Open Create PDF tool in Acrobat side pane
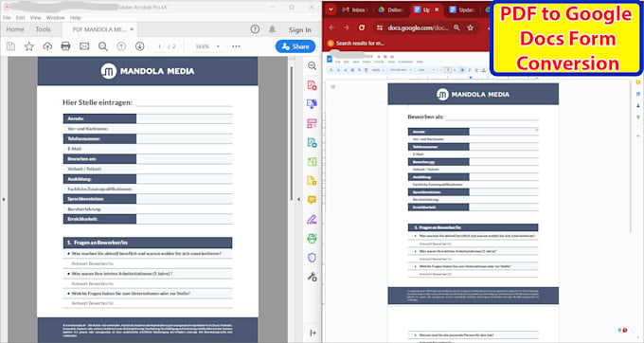Screen dimensions: 644x343 tap(313, 85)
